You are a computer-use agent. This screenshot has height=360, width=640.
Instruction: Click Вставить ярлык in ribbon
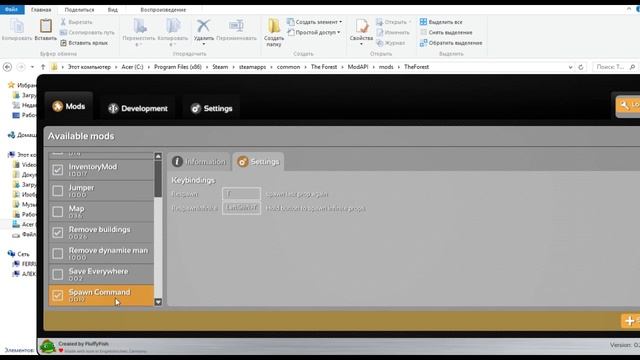[x=84, y=42]
